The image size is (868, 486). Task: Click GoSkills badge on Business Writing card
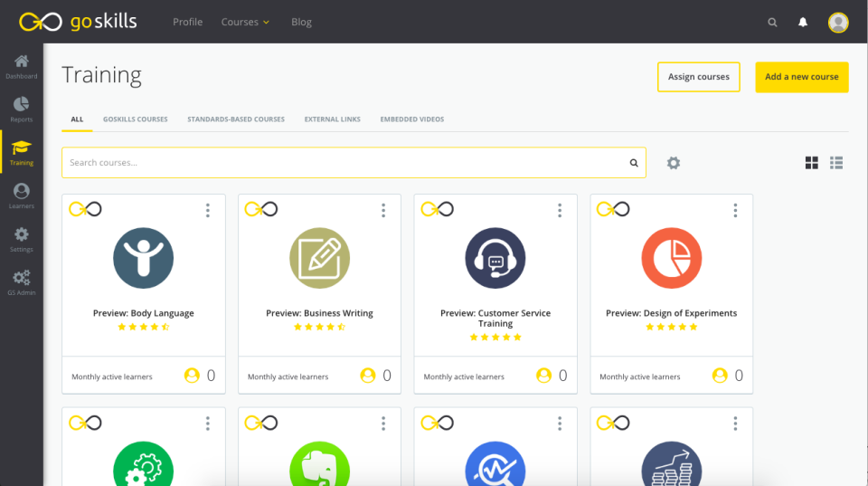(261, 209)
